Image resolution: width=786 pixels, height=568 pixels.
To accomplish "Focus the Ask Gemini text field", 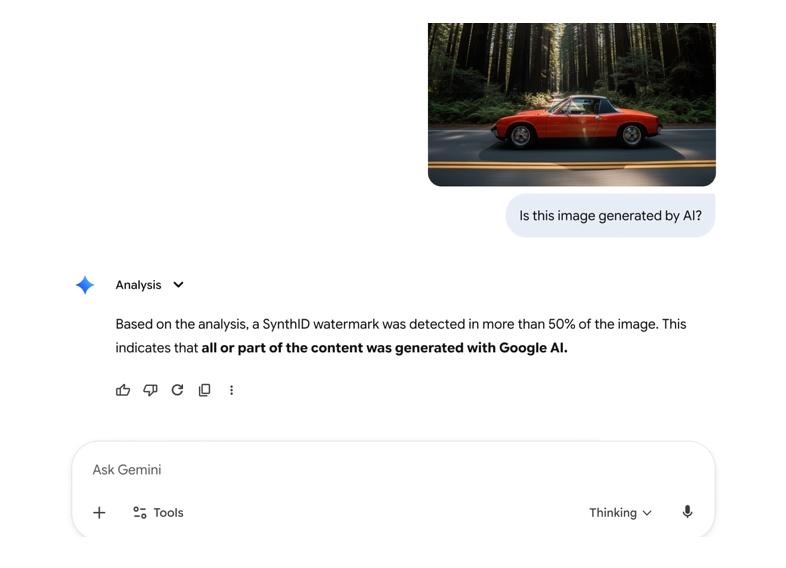I will 390,470.
